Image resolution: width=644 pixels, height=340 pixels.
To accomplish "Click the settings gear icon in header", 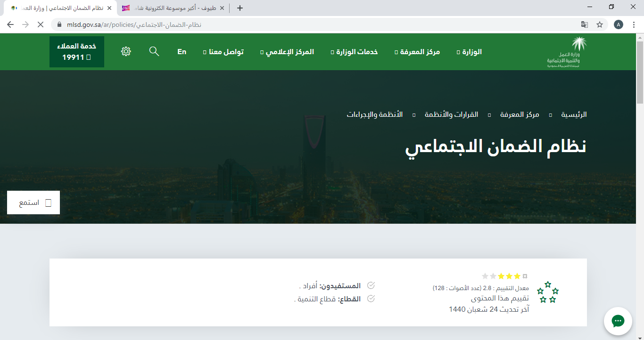I will (x=126, y=51).
